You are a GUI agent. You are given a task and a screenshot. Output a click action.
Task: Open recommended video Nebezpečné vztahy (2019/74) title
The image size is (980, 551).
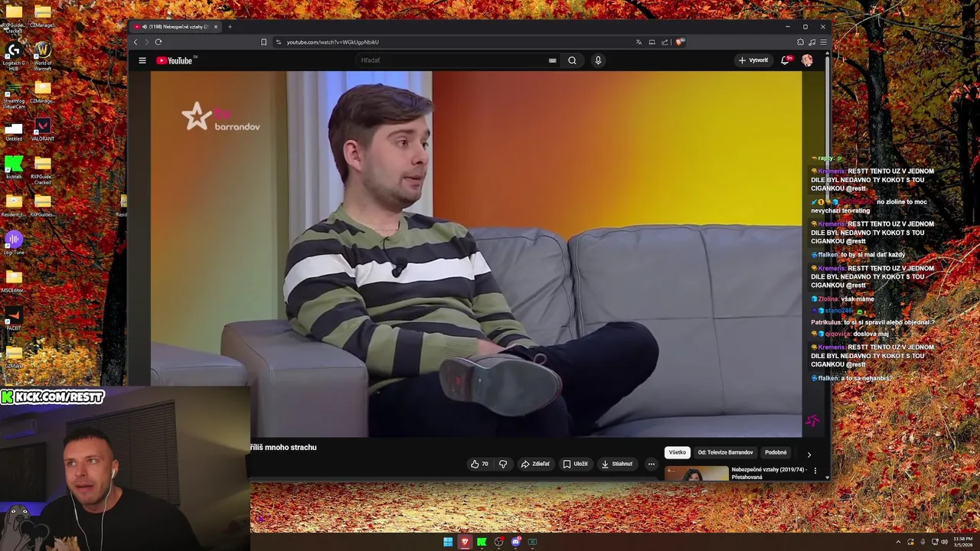pyautogui.click(x=769, y=473)
